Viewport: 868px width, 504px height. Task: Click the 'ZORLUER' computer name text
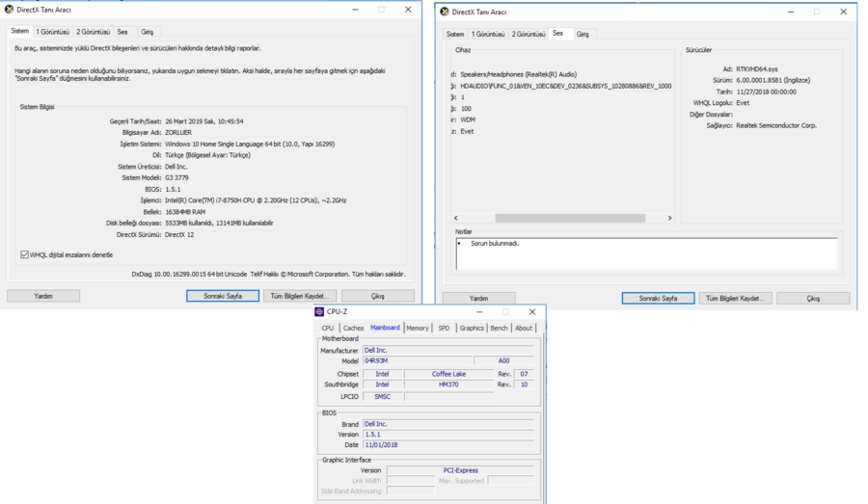pos(178,132)
